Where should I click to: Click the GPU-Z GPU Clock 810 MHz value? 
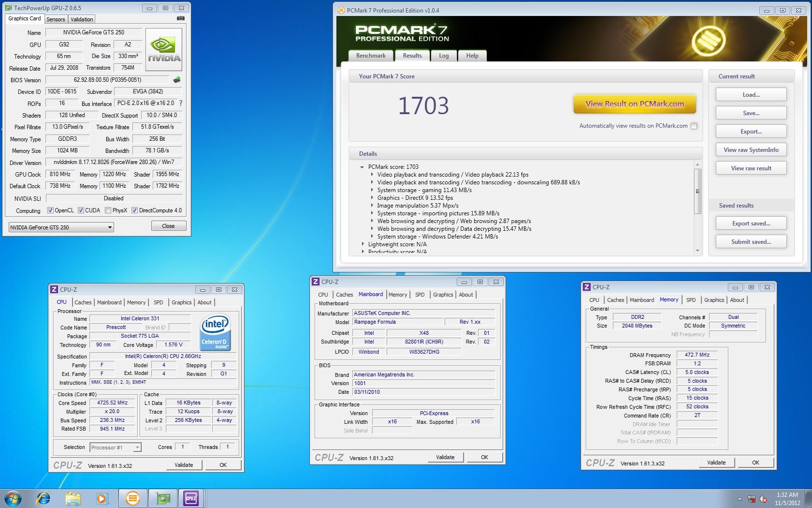60,174
